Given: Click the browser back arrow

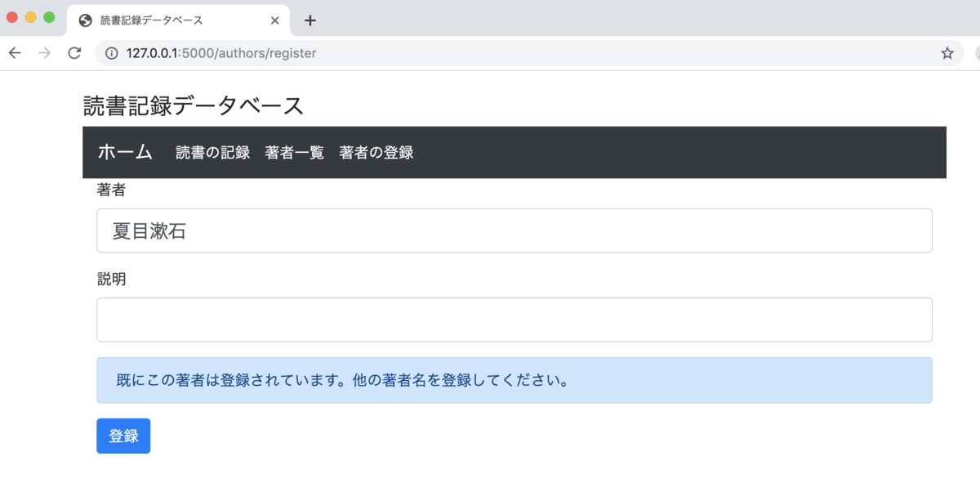Looking at the screenshot, I should (15, 53).
